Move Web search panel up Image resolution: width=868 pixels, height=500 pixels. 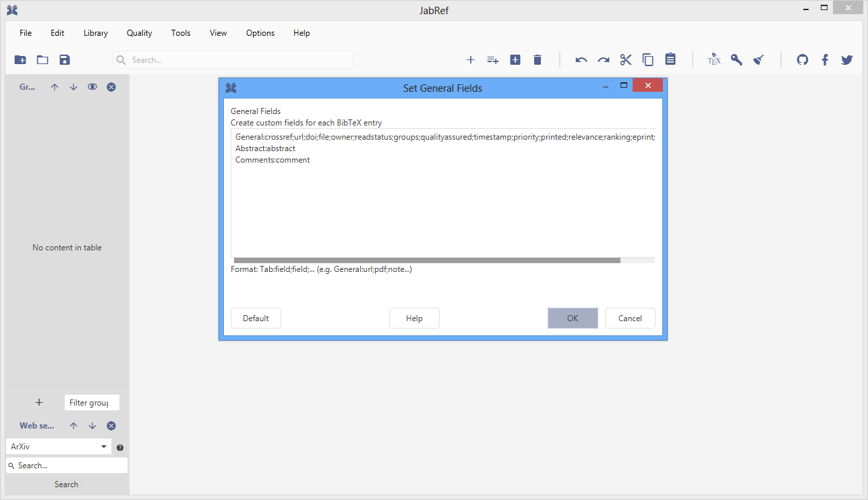click(x=74, y=426)
